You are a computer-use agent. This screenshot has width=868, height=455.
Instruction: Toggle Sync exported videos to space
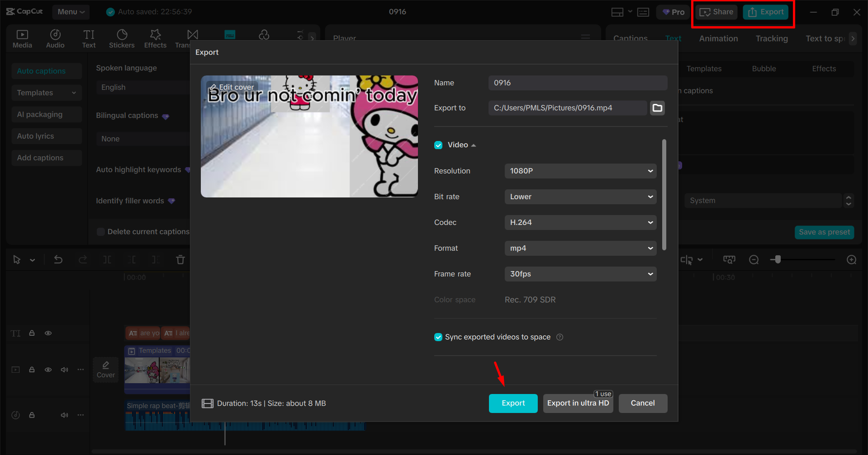[x=438, y=337]
